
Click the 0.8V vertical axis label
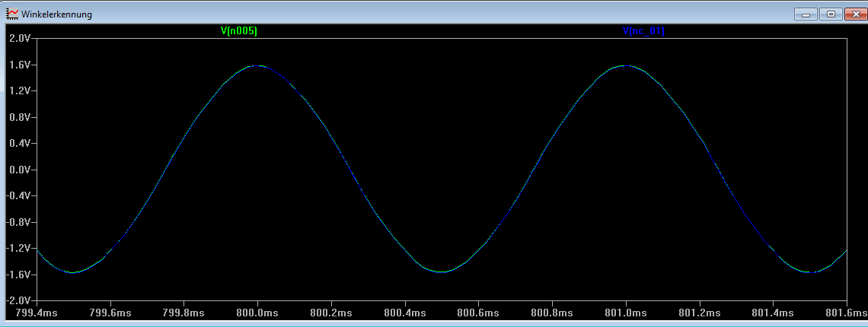point(21,118)
